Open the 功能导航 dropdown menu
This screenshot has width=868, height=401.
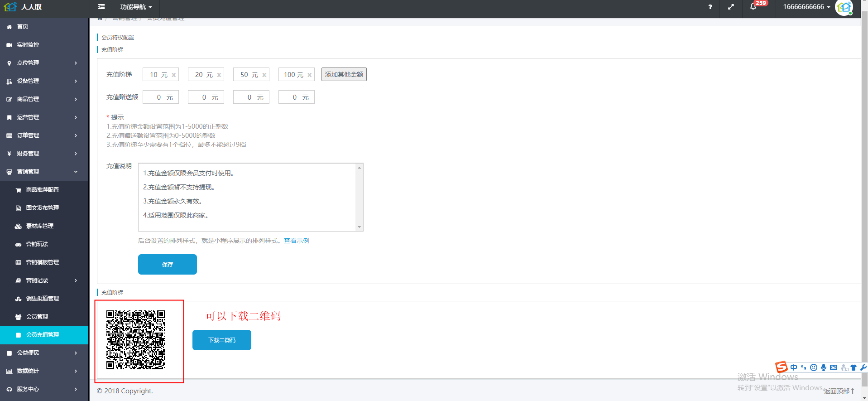[x=136, y=7]
